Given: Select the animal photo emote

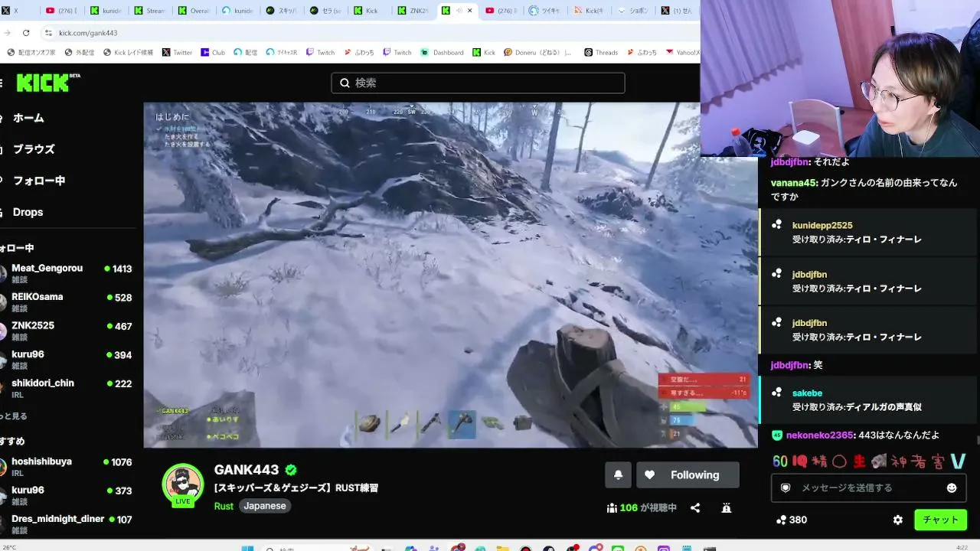Looking at the screenshot, I should coord(879,461).
